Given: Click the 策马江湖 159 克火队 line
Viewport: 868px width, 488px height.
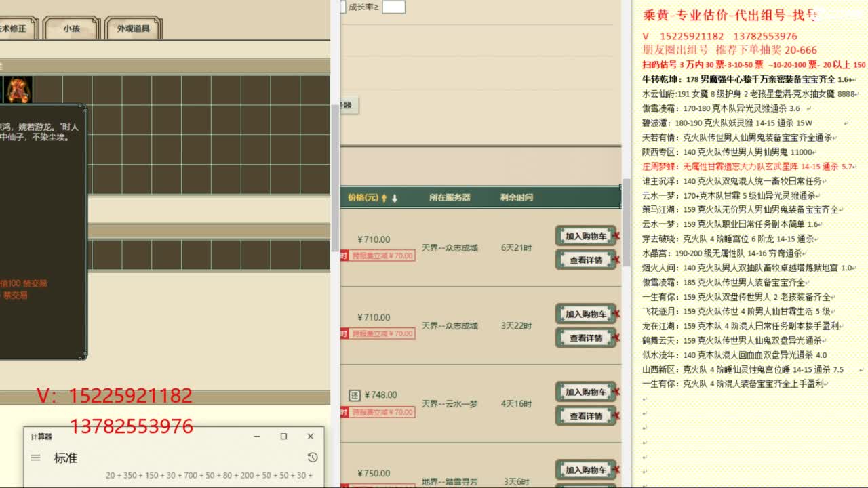Looking at the screenshot, I should (741, 210).
